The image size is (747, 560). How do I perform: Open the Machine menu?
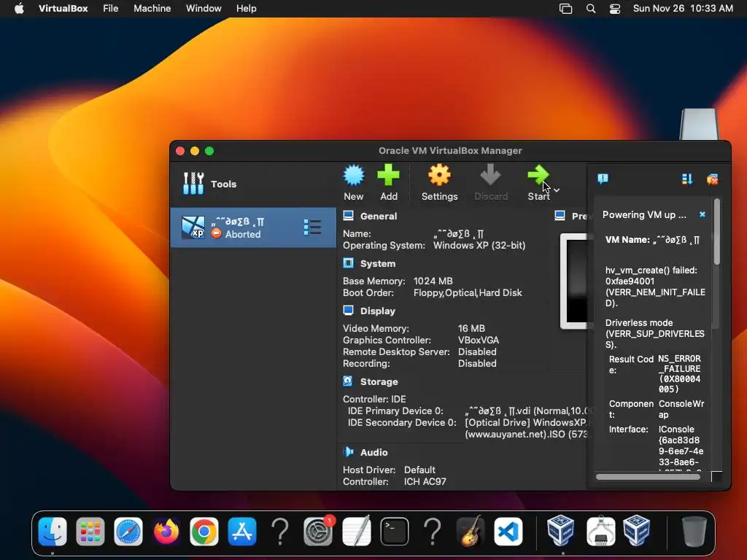(152, 9)
